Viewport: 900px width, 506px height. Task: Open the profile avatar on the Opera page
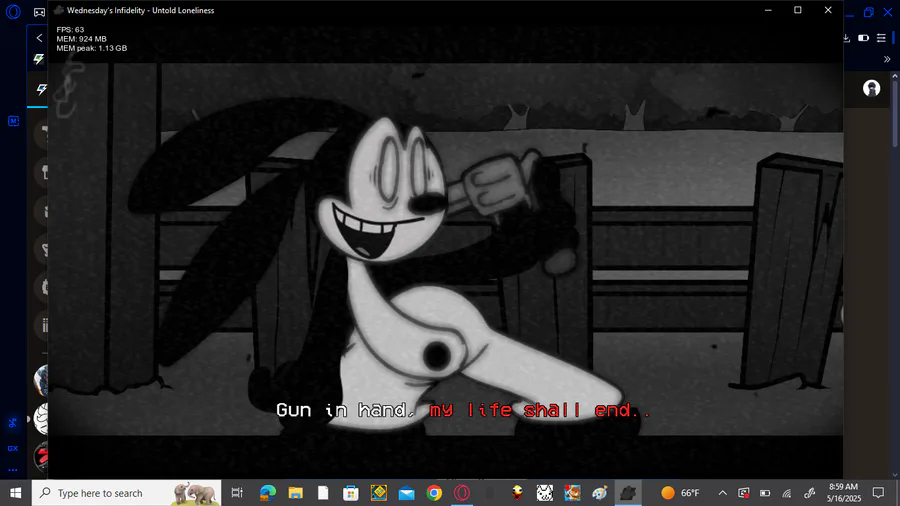click(871, 88)
